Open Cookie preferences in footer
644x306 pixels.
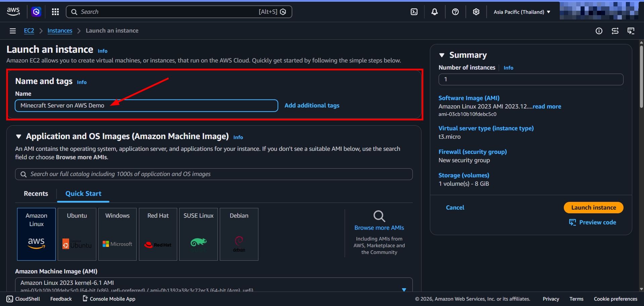click(x=615, y=299)
